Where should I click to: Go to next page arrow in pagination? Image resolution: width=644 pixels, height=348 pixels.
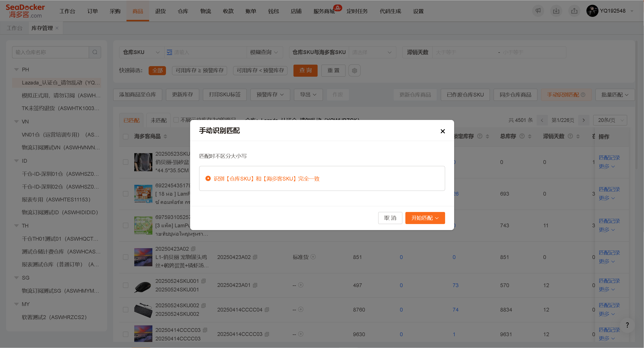[584, 120]
